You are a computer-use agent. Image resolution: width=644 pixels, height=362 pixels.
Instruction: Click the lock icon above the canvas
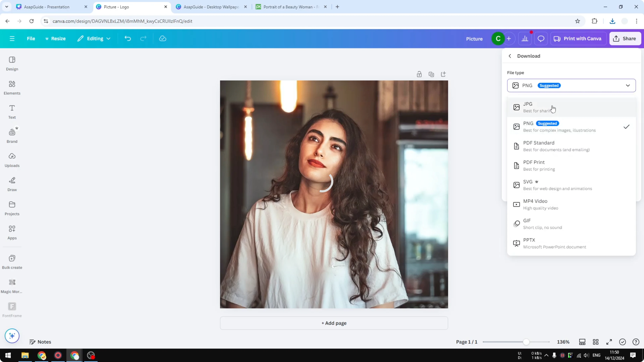pos(419,74)
